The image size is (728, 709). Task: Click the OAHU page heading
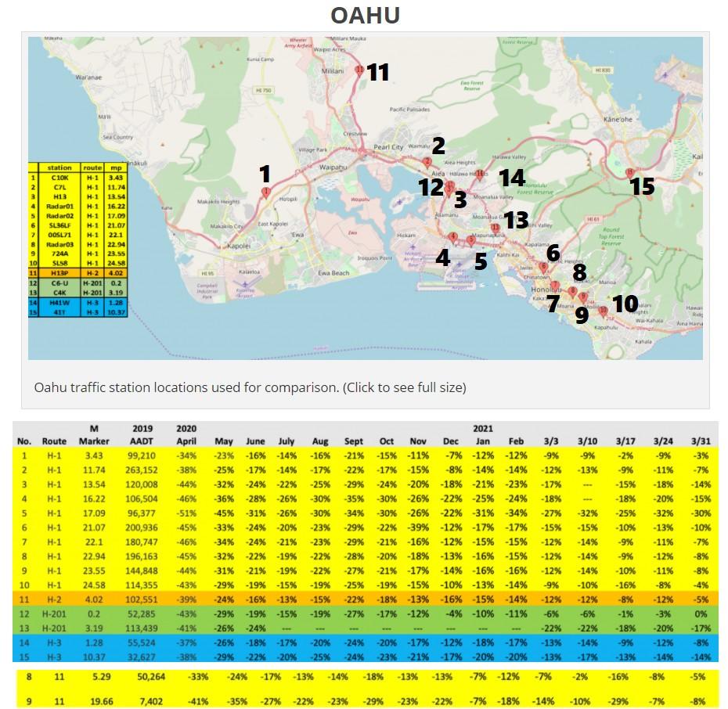coord(365,15)
